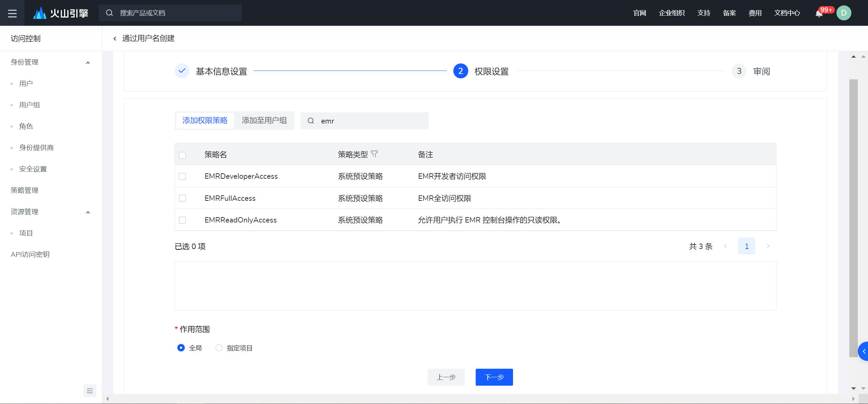Click the 上一步 button
This screenshot has height=404, width=868.
[446, 377]
